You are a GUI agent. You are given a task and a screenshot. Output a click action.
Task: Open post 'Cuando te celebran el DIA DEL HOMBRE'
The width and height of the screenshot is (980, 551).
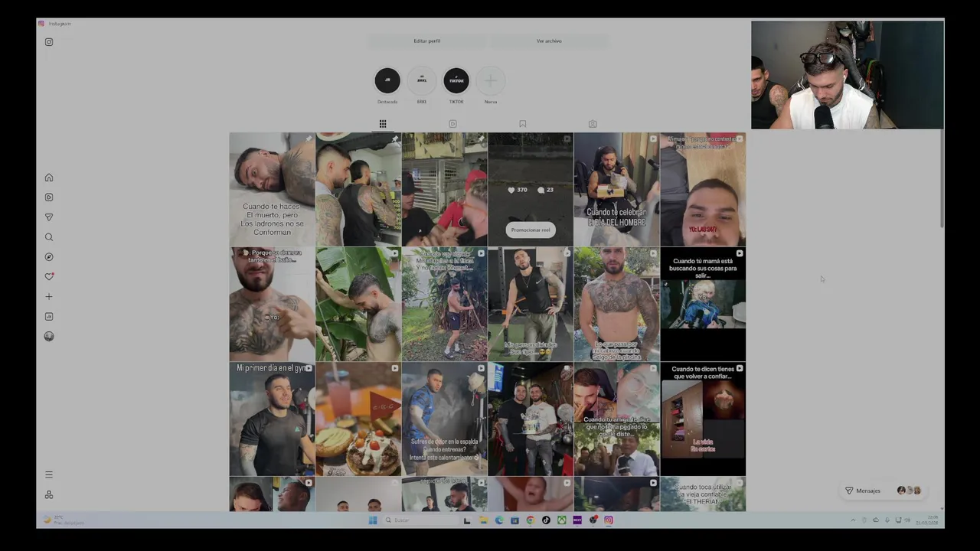[x=616, y=189]
